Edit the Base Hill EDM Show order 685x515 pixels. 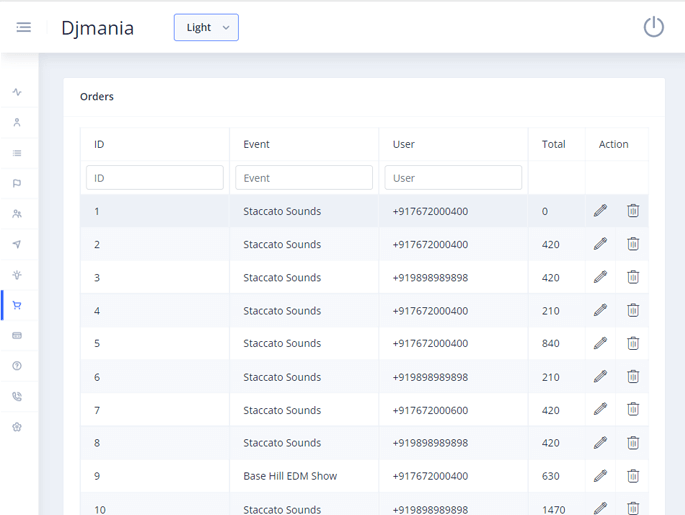[600, 476]
